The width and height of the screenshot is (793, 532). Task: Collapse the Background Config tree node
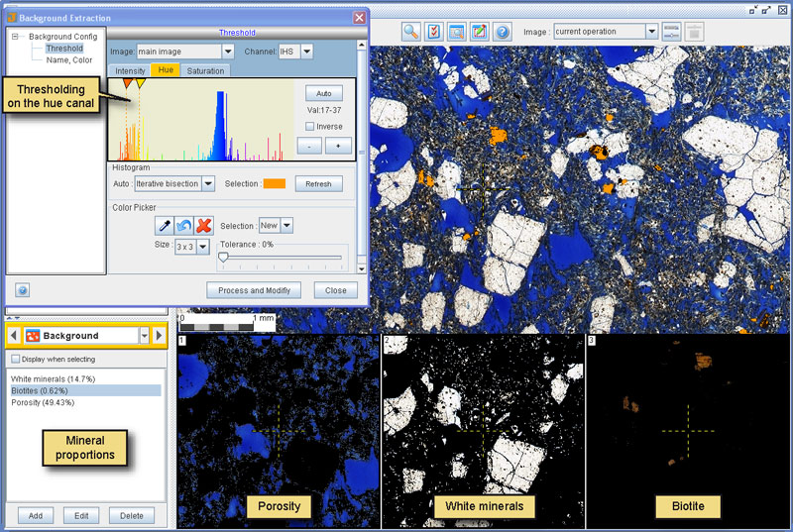[15, 37]
